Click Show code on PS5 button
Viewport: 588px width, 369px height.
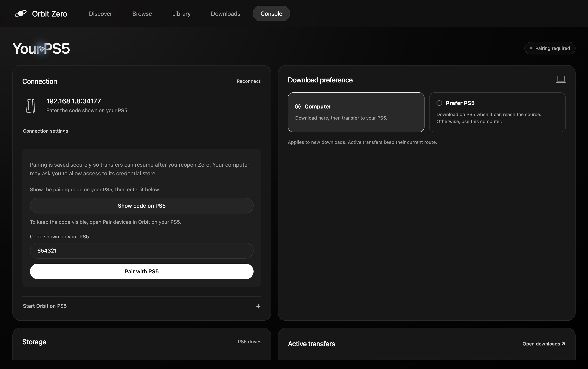point(142,206)
